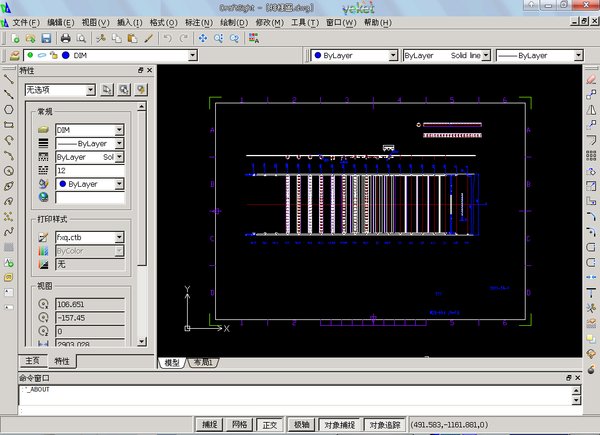Screen dimensions: 600x435
Task: Toggle the 正交 ortho mode
Action: [269, 425]
